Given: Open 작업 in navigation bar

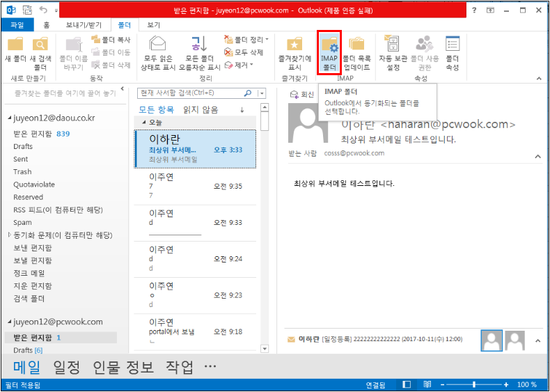Looking at the screenshot, I should click(180, 367).
